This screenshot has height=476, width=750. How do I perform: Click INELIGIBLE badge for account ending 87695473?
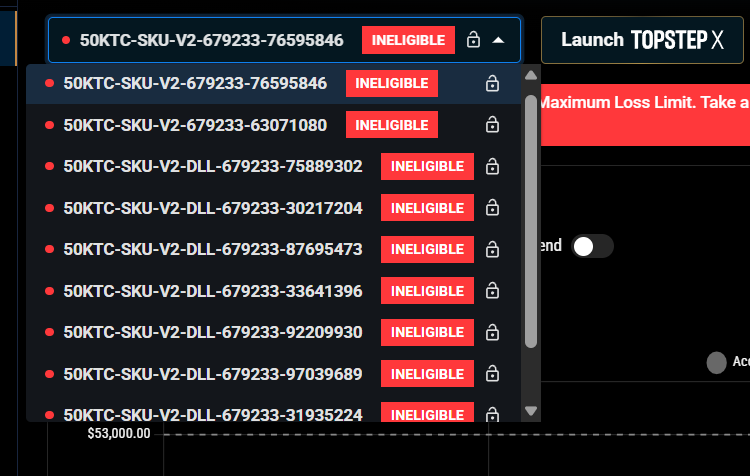(427, 249)
